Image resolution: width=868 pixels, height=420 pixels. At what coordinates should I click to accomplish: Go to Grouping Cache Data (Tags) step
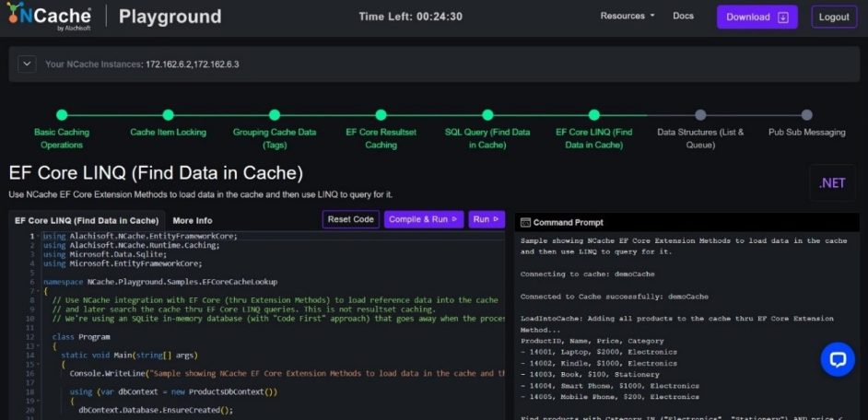click(x=275, y=114)
